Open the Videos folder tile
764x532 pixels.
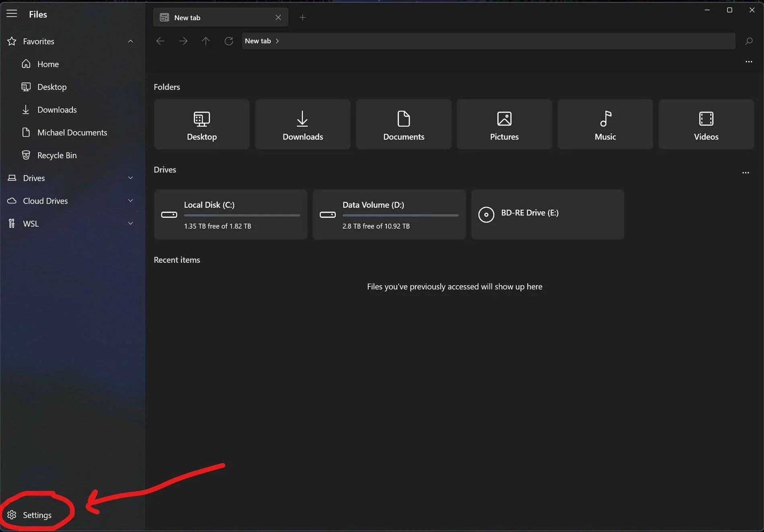coord(706,125)
